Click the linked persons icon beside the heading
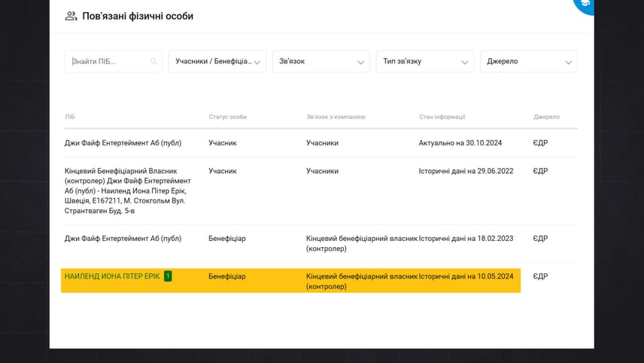Image resolution: width=644 pixels, height=363 pixels. 71,16
